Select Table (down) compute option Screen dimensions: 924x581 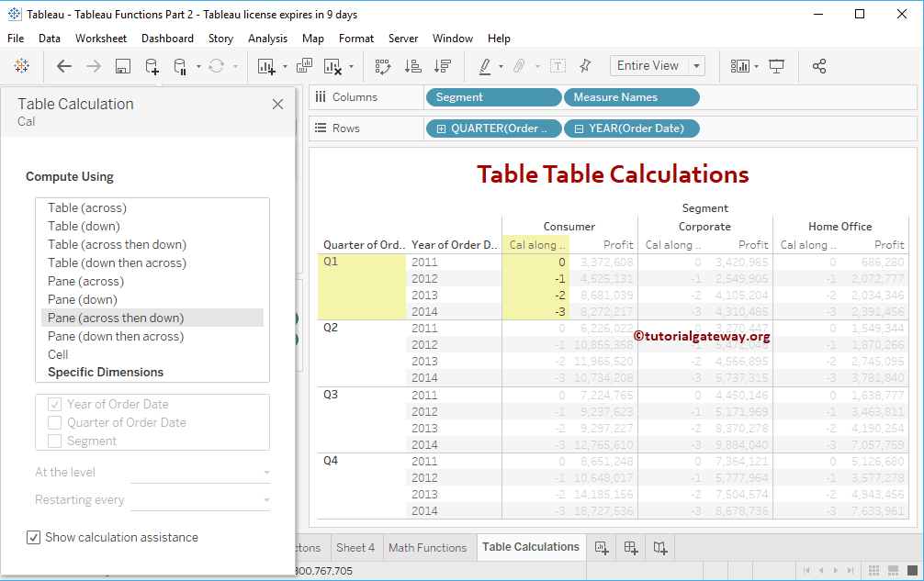[84, 227]
